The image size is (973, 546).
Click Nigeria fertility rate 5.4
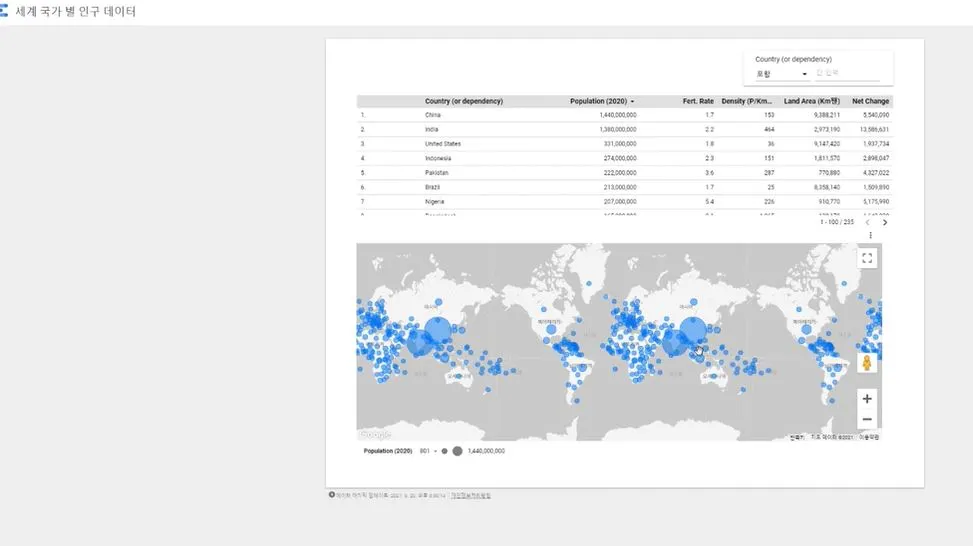(709, 202)
